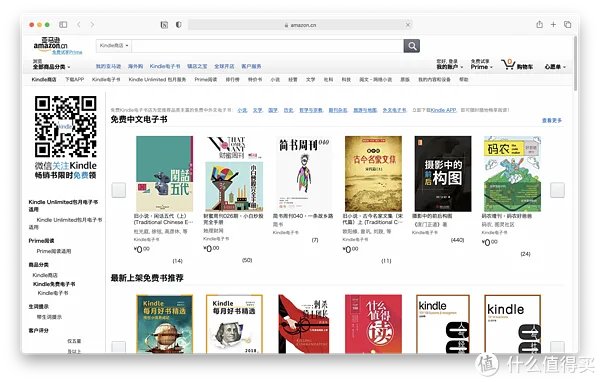This screenshot has height=382, width=600.
Task: Open 客户服务 link
Action: 251,66
